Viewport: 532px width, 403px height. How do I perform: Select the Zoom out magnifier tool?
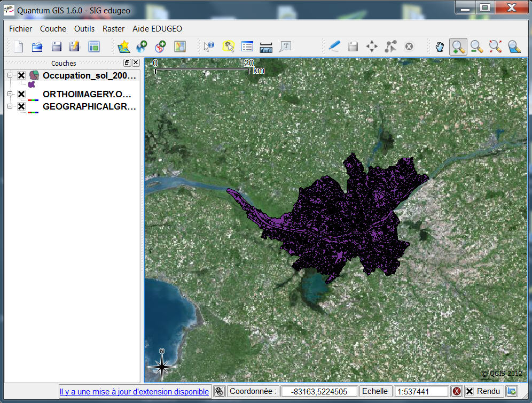[x=477, y=46]
